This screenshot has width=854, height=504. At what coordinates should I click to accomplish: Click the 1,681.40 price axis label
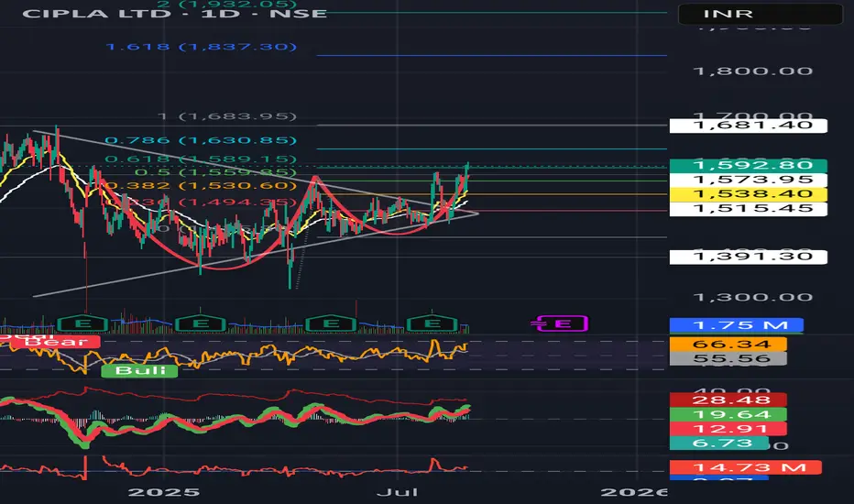(748, 126)
